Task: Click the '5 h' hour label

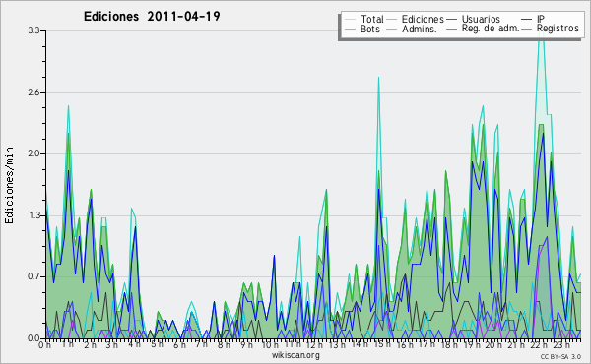Action: click(x=157, y=344)
